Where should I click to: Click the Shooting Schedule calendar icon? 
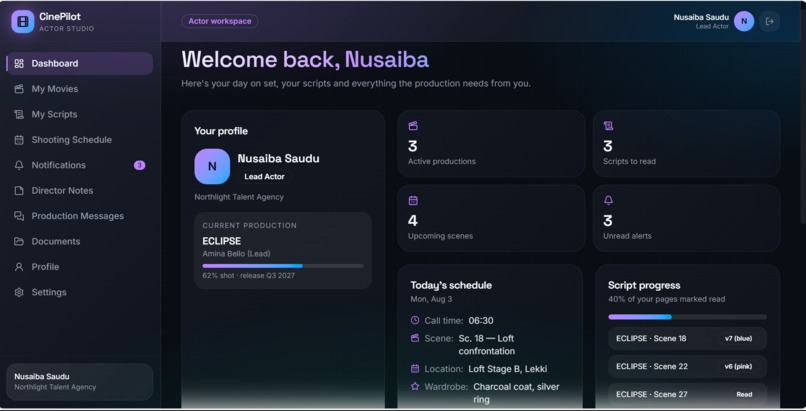coord(19,140)
